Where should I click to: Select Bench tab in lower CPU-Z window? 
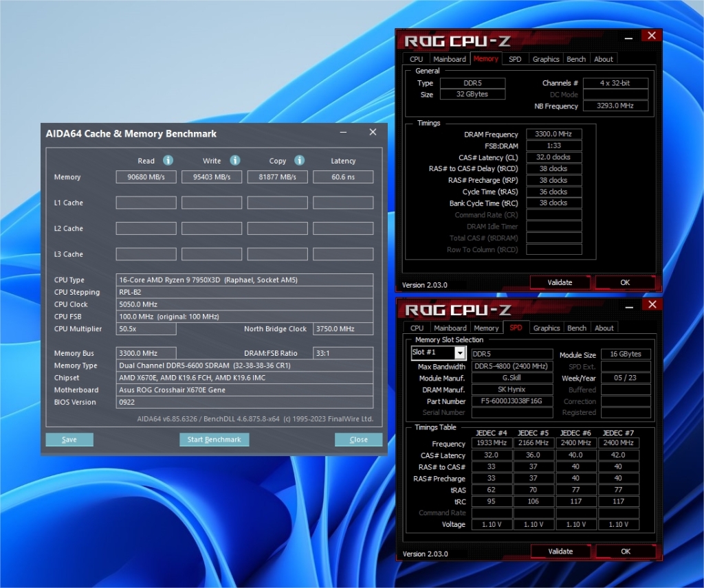point(577,328)
